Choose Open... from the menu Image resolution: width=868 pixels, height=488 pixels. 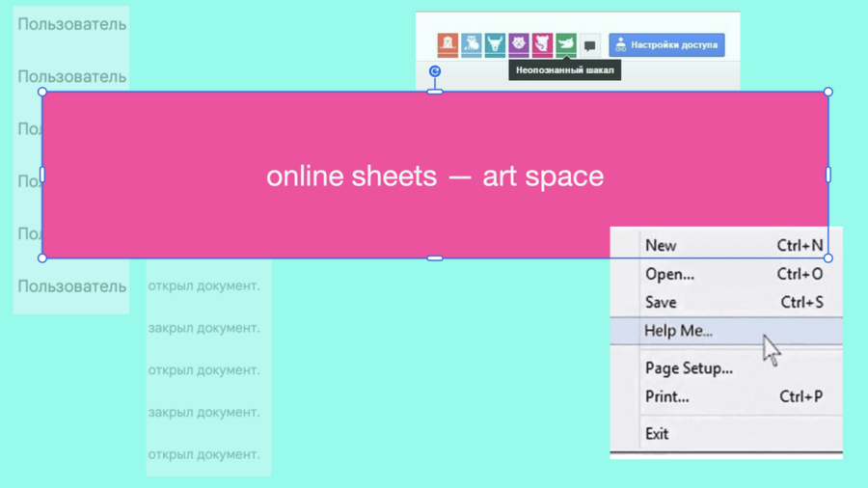[x=726, y=274]
